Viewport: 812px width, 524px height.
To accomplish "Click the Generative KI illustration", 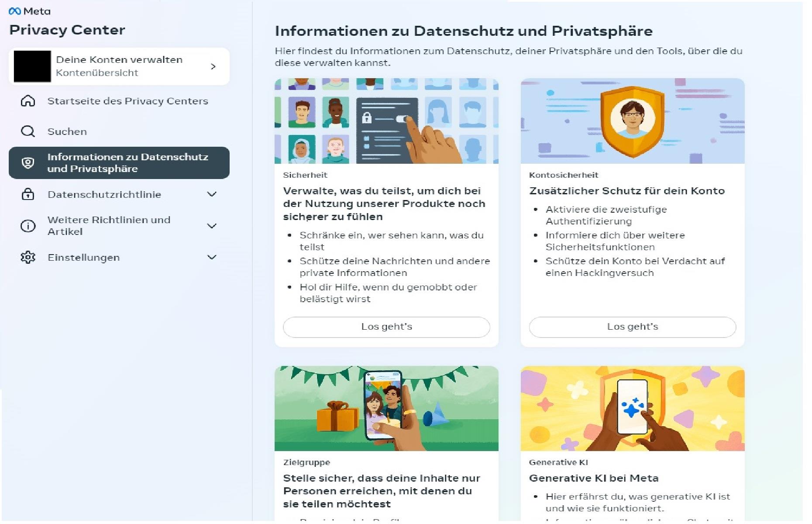I will pyautogui.click(x=633, y=408).
